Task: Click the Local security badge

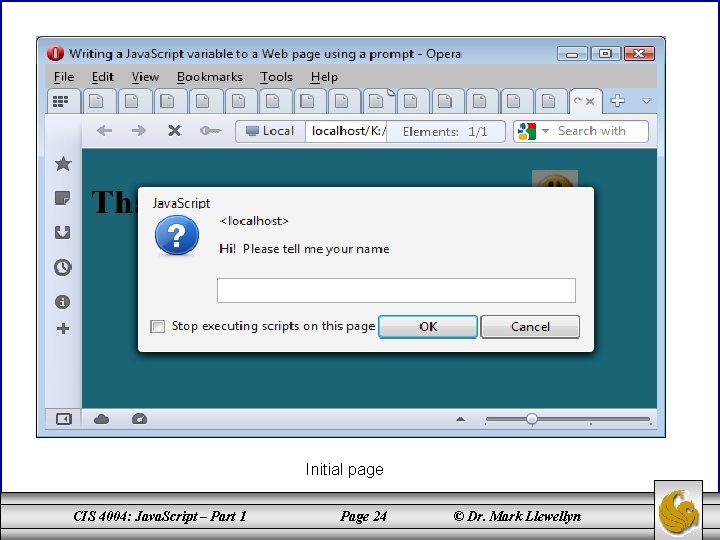Action: click(270, 131)
